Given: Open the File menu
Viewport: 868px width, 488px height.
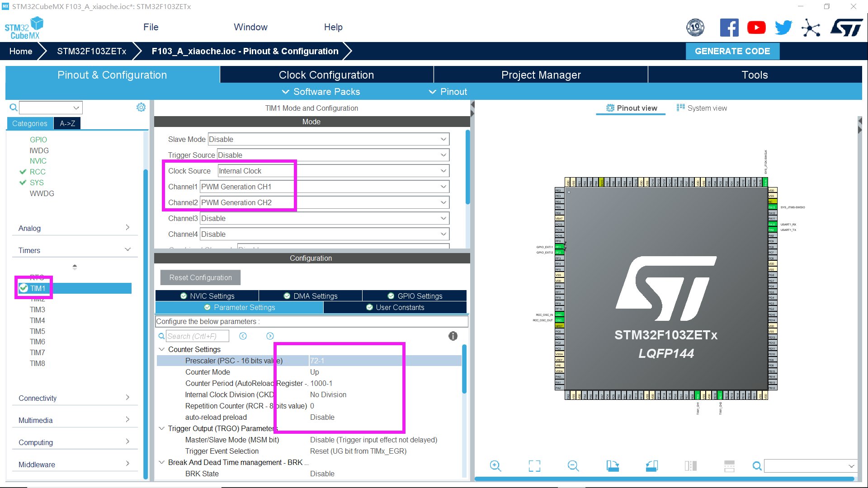Looking at the screenshot, I should (x=151, y=27).
